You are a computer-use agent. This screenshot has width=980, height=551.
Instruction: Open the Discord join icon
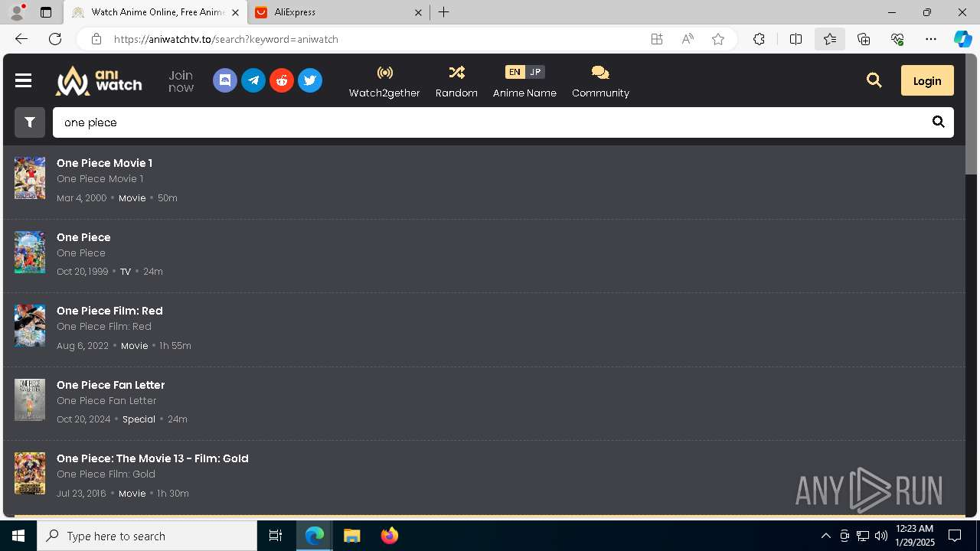tap(225, 80)
